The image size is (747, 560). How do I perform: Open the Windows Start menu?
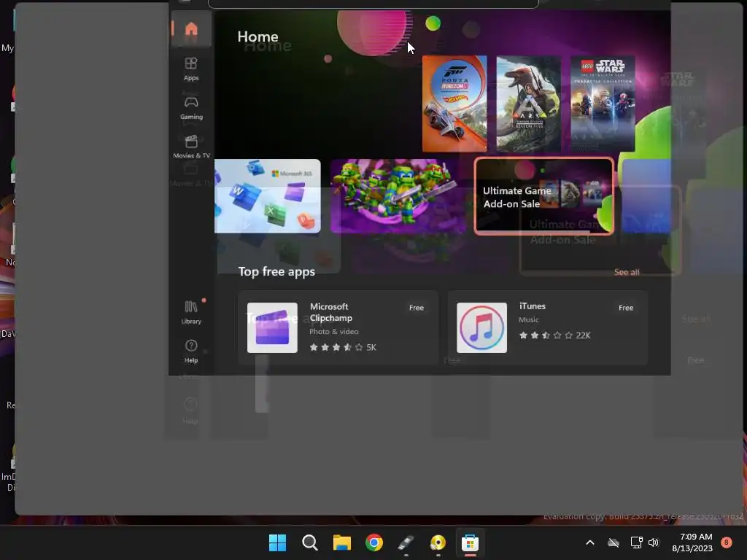click(277, 542)
